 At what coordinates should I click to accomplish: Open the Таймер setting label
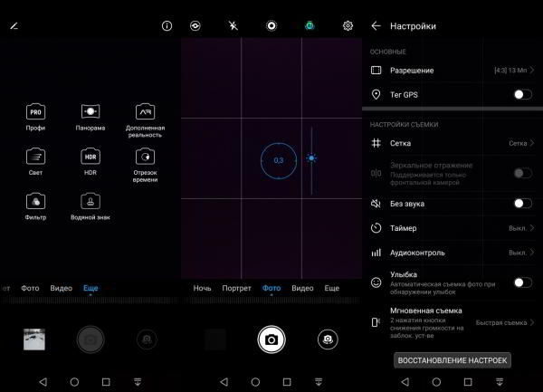tap(403, 228)
